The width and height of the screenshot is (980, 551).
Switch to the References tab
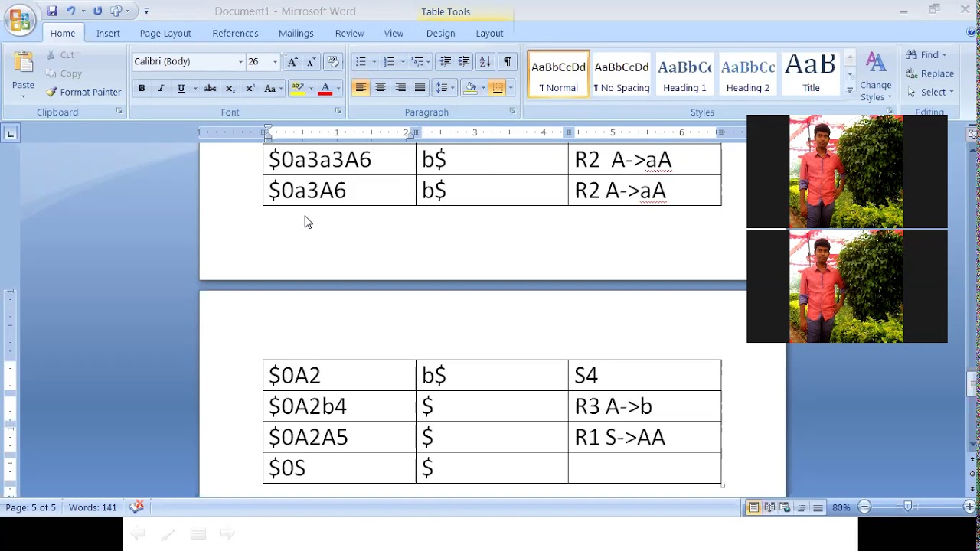click(x=235, y=33)
